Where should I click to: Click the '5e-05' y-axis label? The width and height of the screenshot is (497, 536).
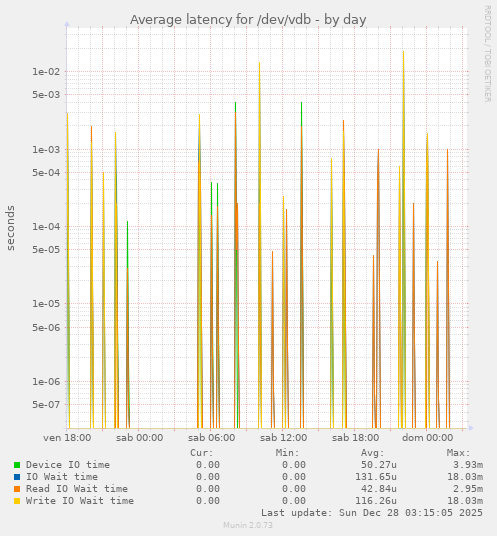46,250
